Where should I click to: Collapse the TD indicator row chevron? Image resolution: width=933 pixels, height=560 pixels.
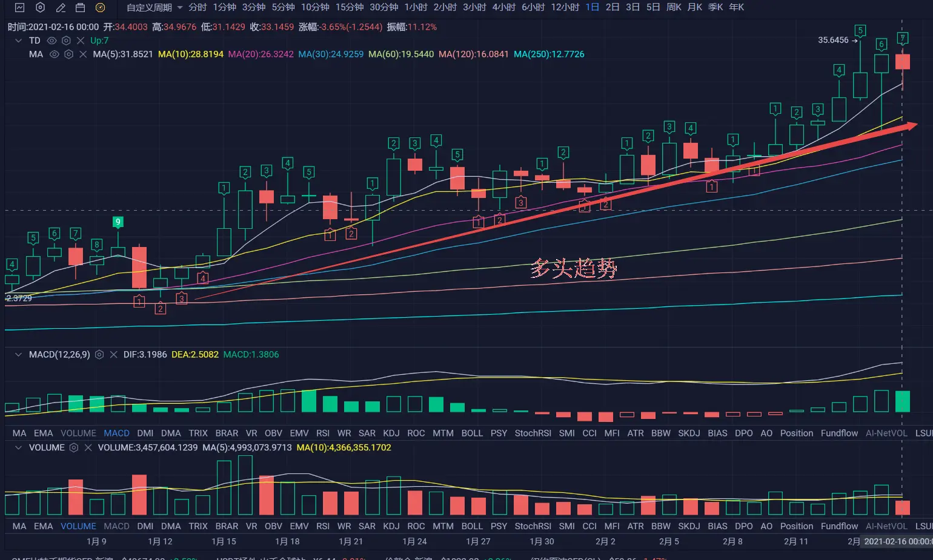(18, 41)
